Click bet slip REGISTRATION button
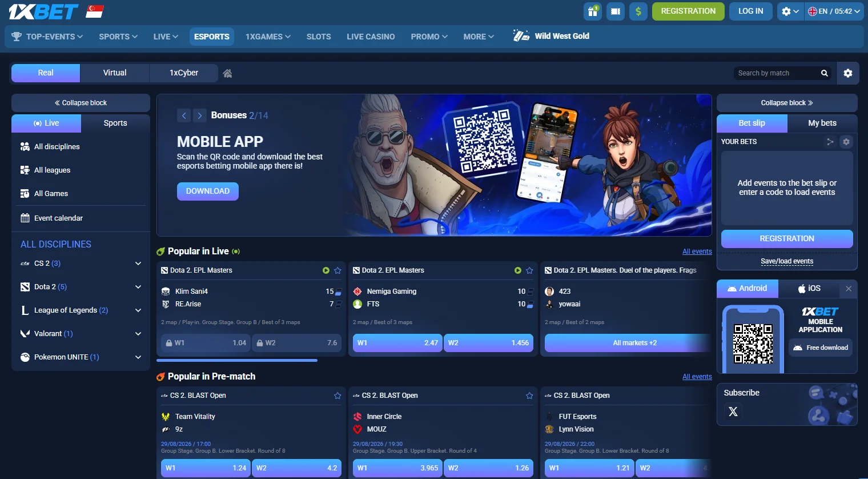This screenshot has width=868, height=479. pos(787,239)
